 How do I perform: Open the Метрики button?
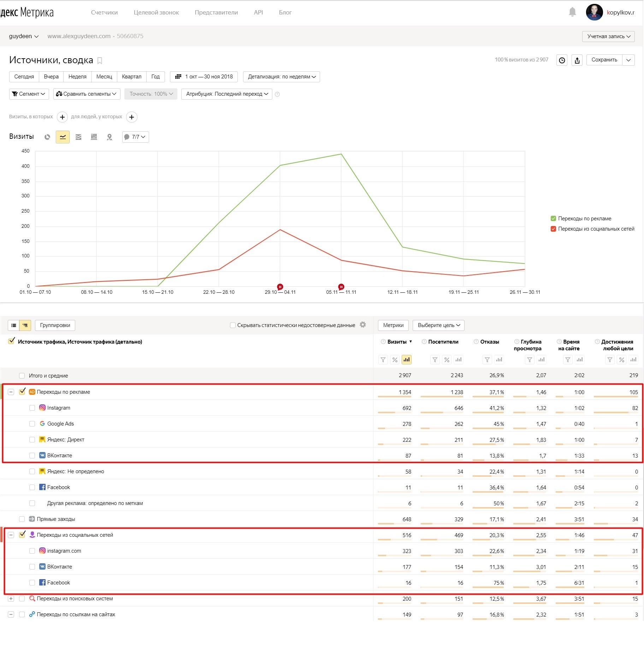tap(394, 325)
